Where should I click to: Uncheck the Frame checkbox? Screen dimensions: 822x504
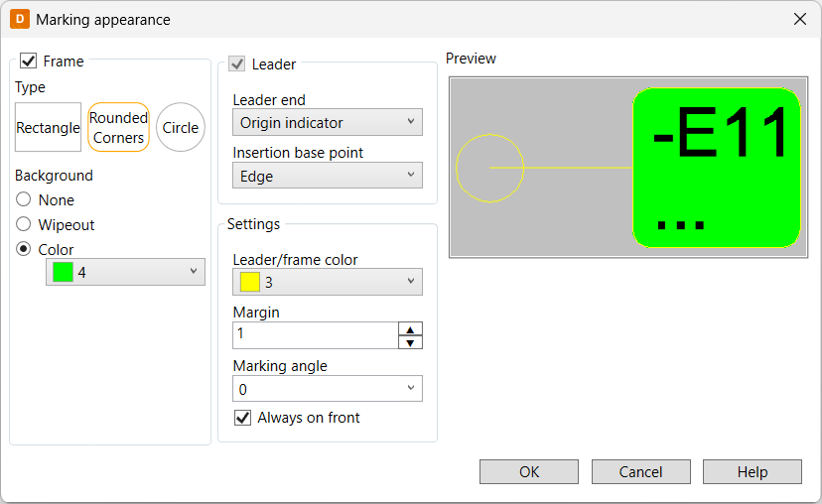(x=29, y=61)
